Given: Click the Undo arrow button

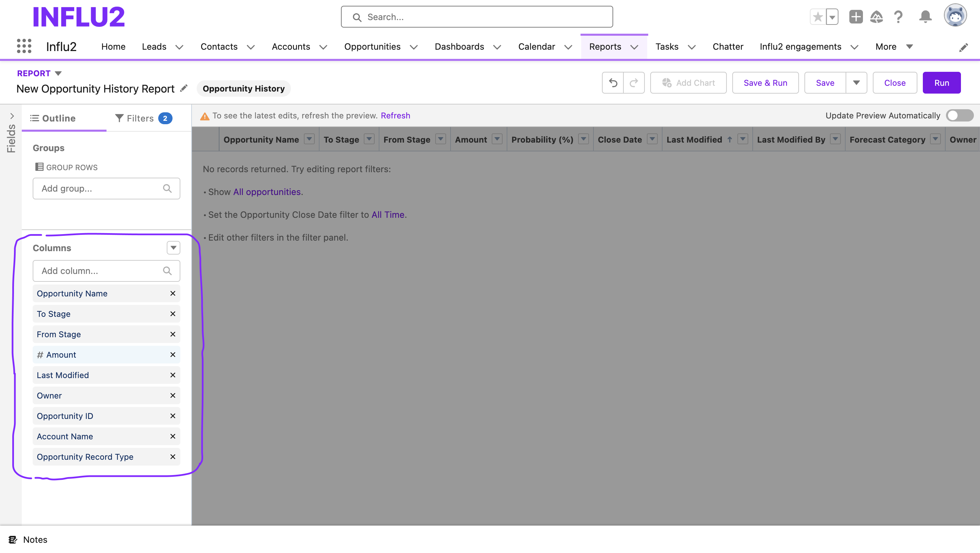Looking at the screenshot, I should click(612, 83).
